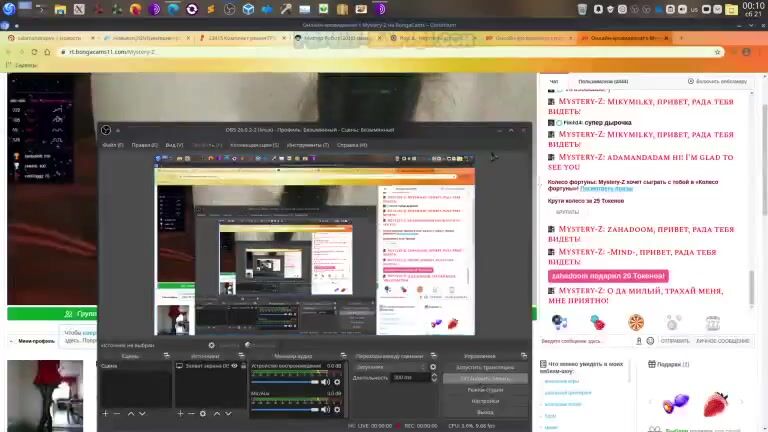The height and width of the screenshot is (432, 768).
Task: Click Запустить трансляцию button in OBS
Action: [x=485, y=367]
